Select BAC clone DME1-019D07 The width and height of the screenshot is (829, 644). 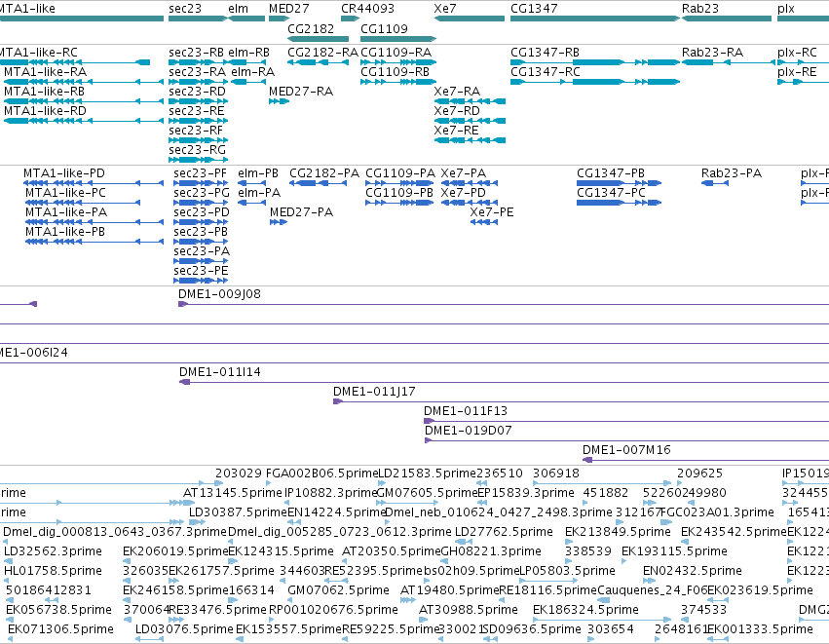(627, 441)
